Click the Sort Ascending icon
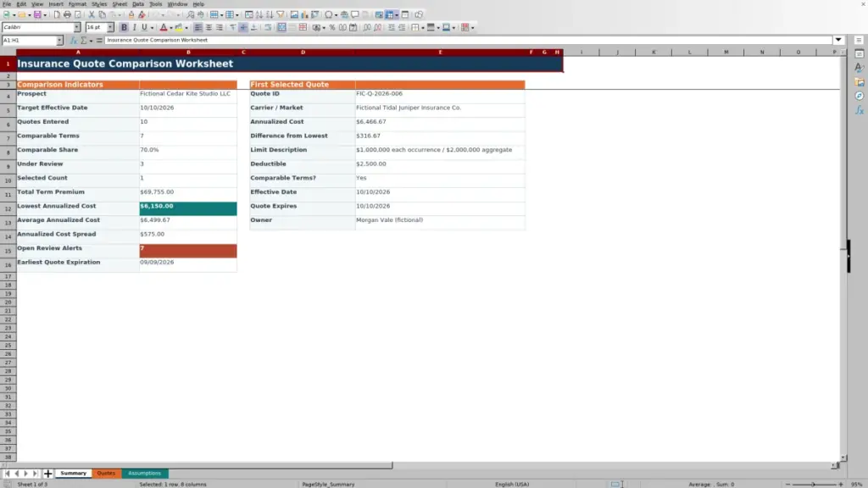The image size is (868, 488). (259, 14)
